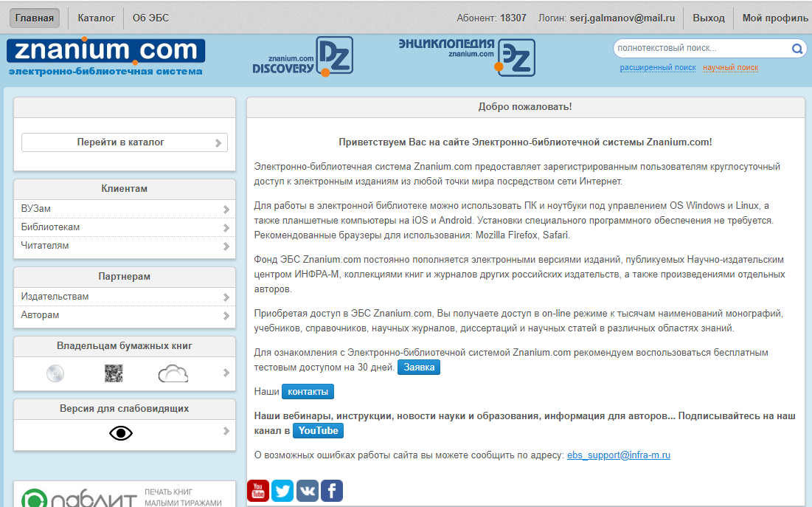Click the VK social network icon

tap(307, 490)
